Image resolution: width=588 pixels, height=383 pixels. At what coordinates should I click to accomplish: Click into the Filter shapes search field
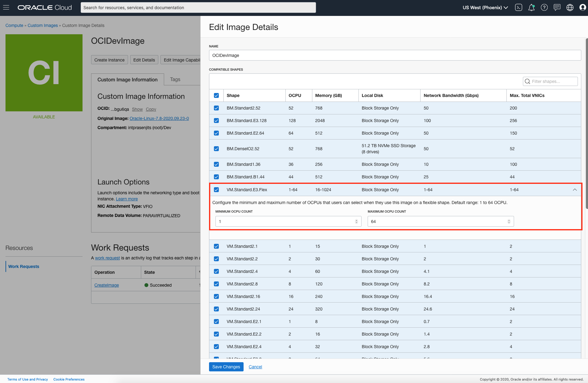(x=553, y=81)
